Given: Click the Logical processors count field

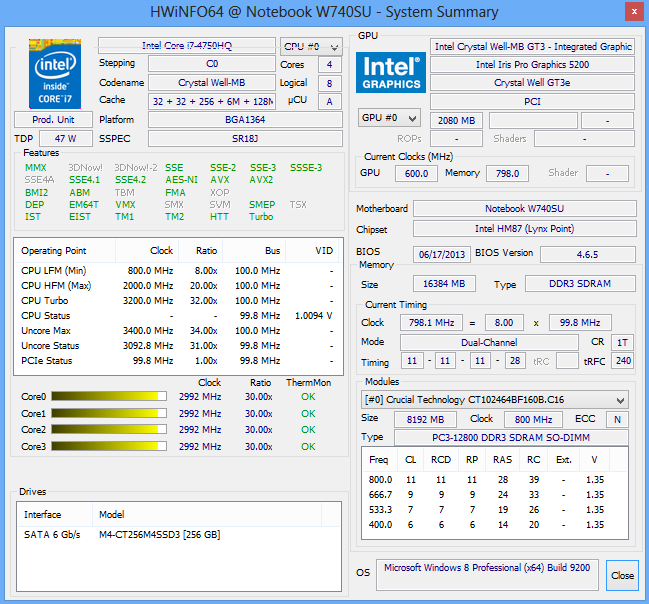Looking at the screenshot, I should click(329, 83).
